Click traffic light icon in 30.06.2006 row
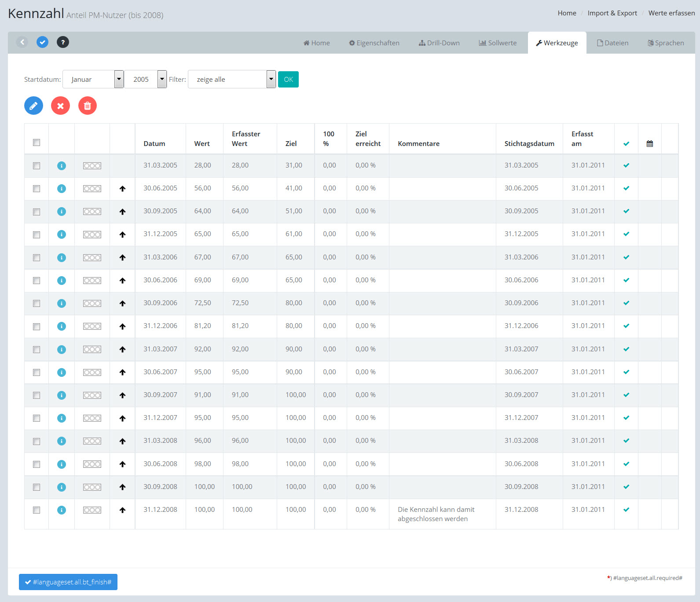The image size is (700, 602). [92, 281]
